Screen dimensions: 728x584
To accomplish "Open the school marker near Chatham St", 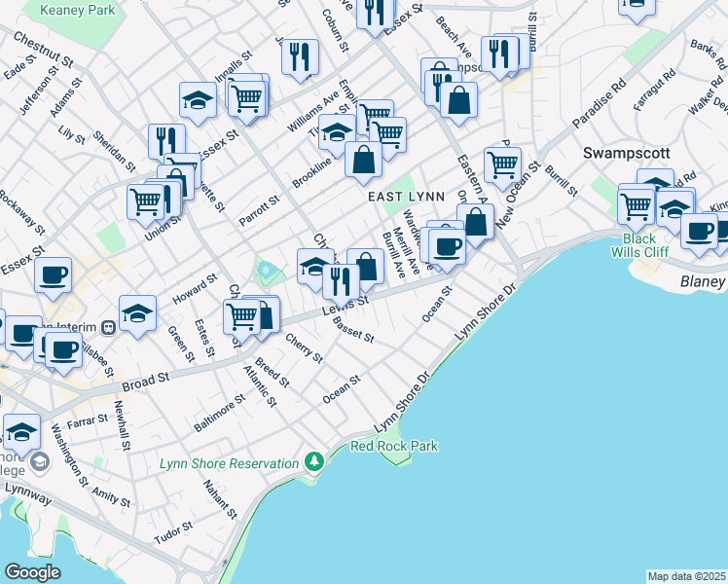I will 314,267.
